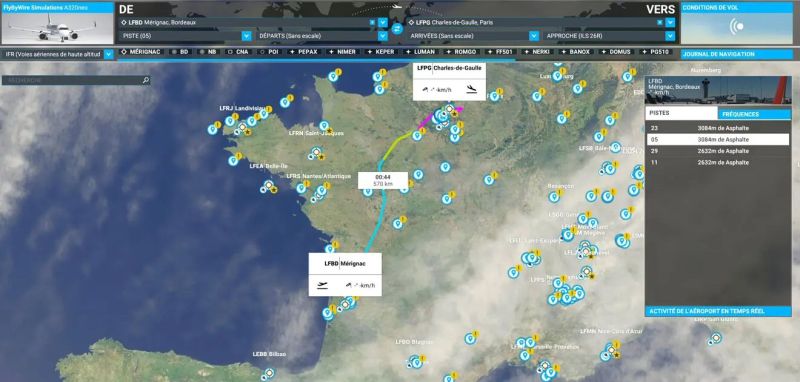Open the IFR flight plan type dropdown
Image resolution: width=800 pixels, height=382 pixels.
[109, 54]
